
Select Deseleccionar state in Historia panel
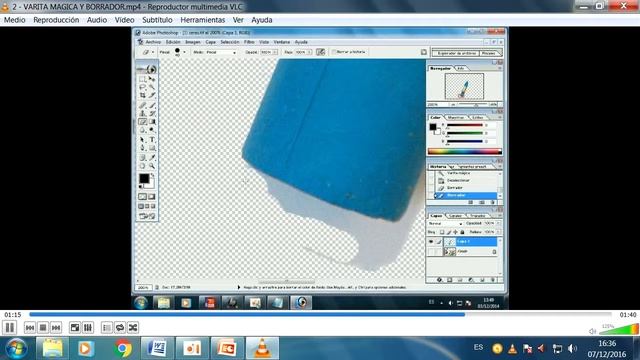pos(458,180)
